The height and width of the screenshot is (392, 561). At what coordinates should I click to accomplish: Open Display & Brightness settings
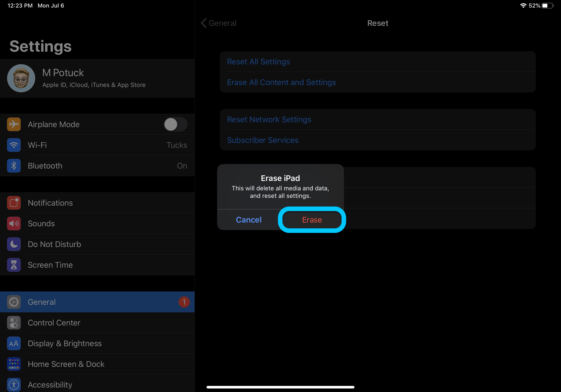[x=64, y=343]
